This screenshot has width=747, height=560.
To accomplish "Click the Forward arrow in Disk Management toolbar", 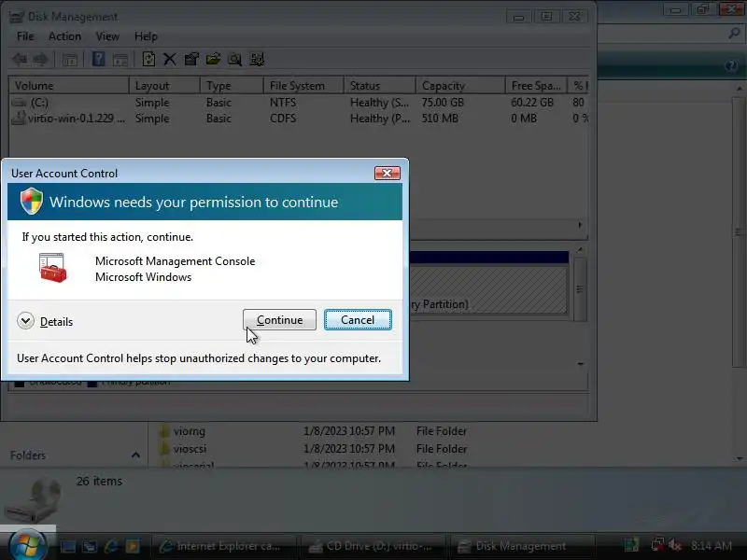I will coord(40,59).
